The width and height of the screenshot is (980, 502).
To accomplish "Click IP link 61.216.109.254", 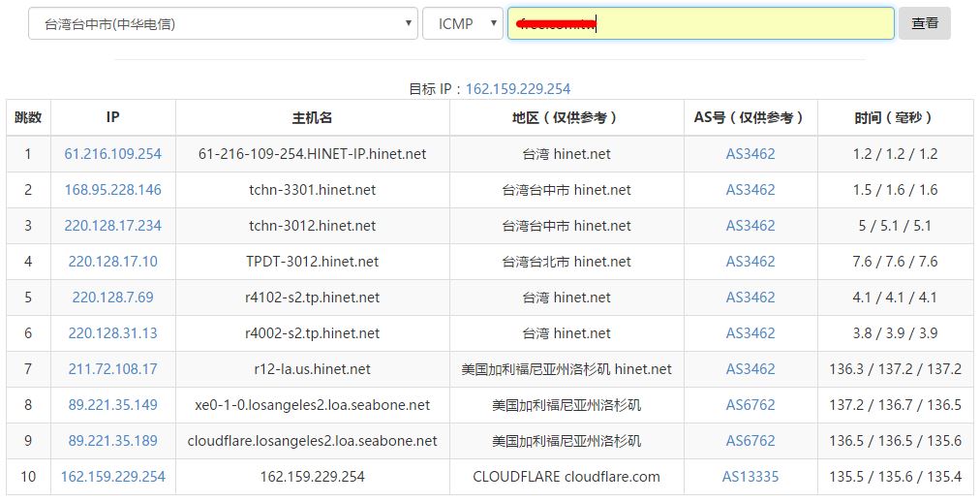I will [113, 154].
